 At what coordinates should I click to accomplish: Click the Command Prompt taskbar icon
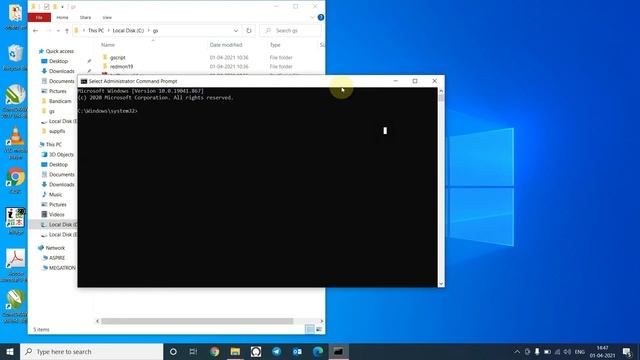[x=338, y=352]
